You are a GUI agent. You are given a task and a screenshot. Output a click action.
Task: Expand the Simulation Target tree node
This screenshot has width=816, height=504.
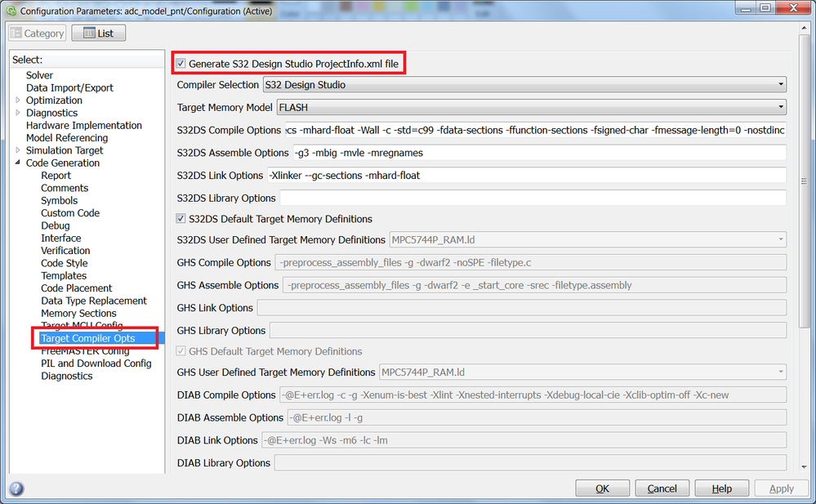(x=18, y=150)
